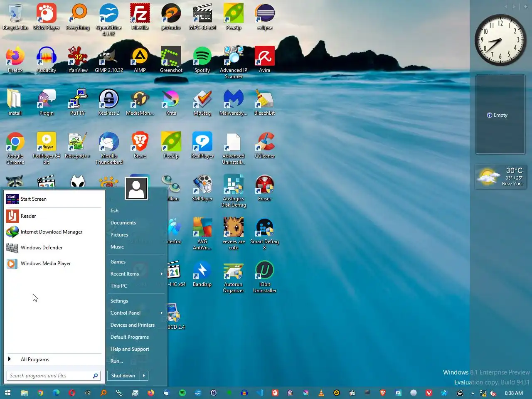
Task: Click the muted volume tray icon
Action: (x=493, y=393)
